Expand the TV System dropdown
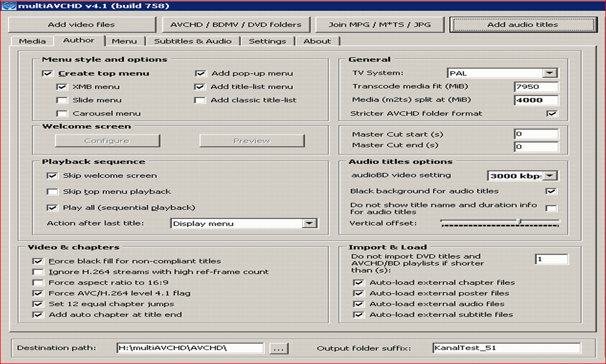 click(549, 73)
